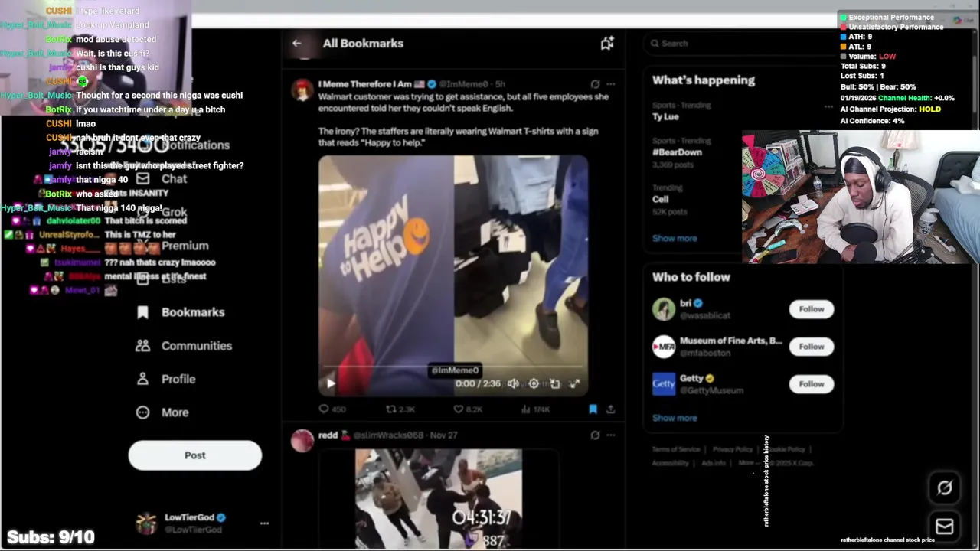Open Premium in the sidebar
This screenshot has width=980, height=551.
coord(173,246)
